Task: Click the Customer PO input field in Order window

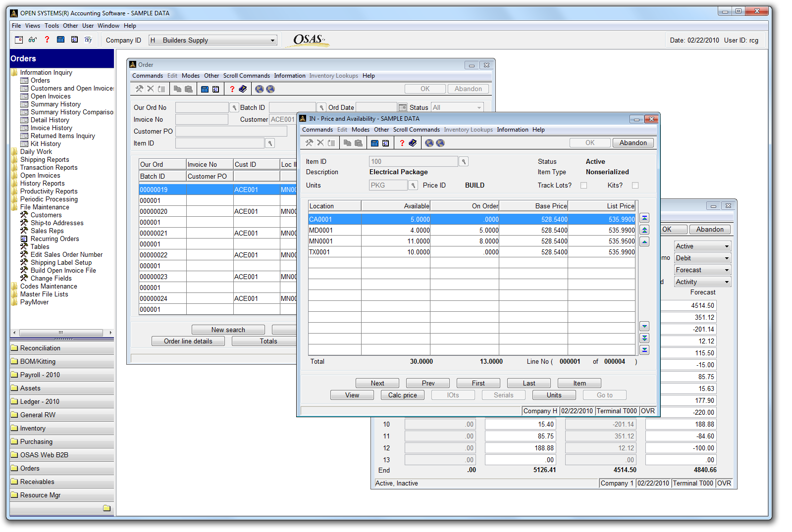Action: click(231, 131)
